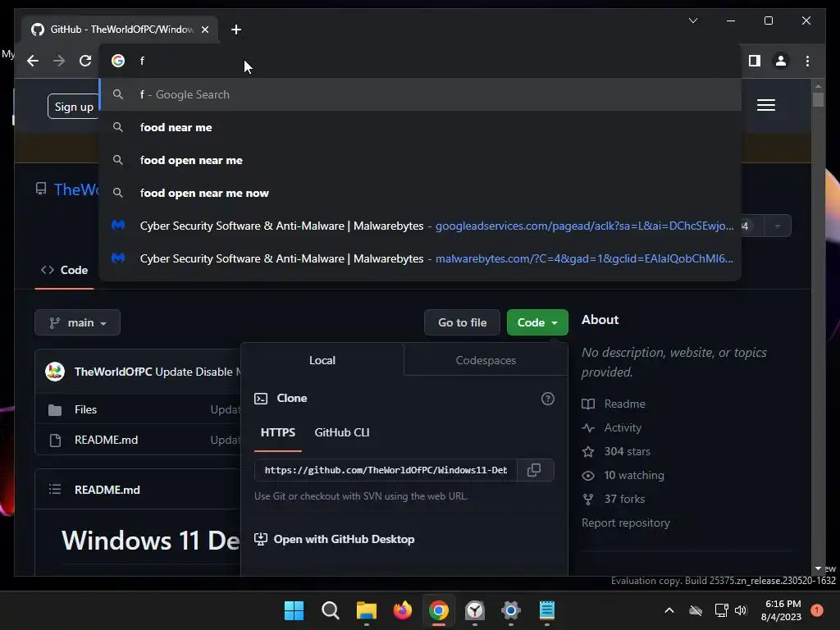Open Chrome side panel icon
The width and height of the screenshot is (840, 630).
[755, 61]
